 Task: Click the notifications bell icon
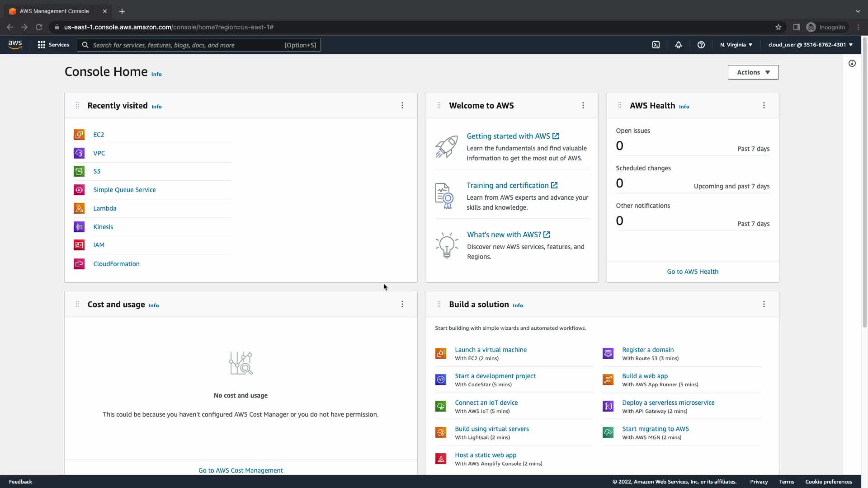(679, 45)
